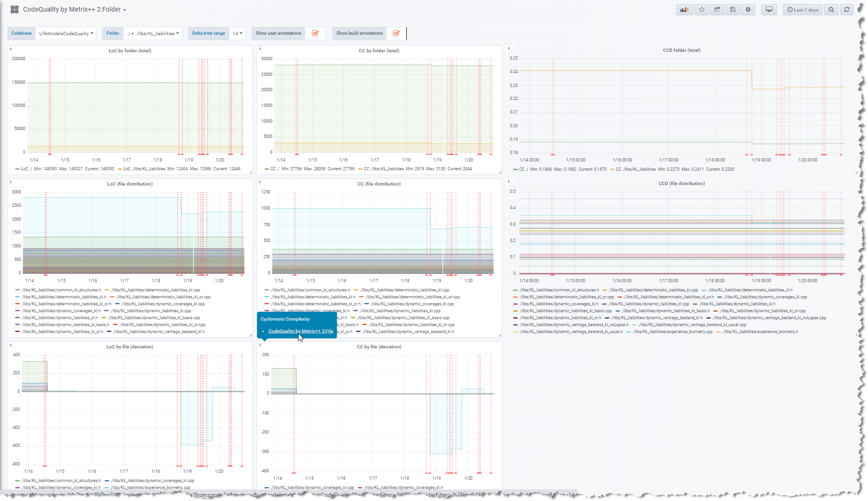Open the Delta time range 1d dropdown
This screenshot has width=868, height=501.
tap(238, 33)
